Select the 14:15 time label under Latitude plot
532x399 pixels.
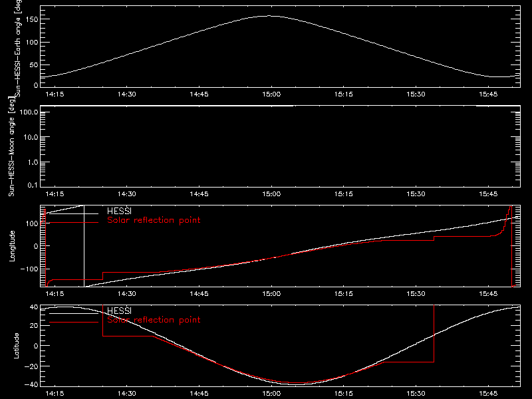point(55,393)
